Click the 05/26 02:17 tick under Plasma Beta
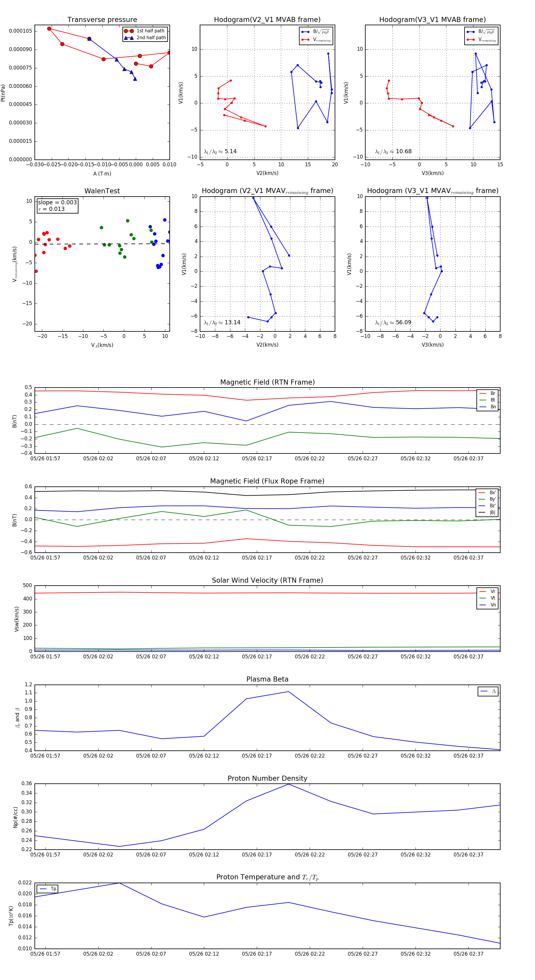 (x=257, y=755)
